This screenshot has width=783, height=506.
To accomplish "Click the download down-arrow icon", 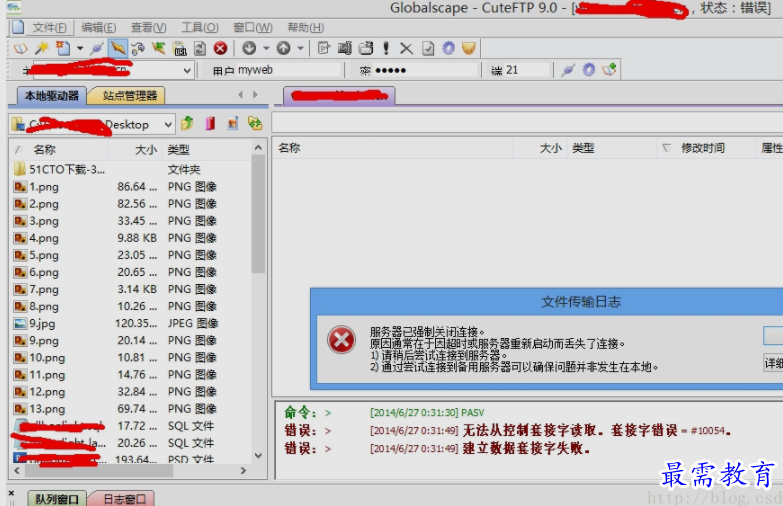I will (249, 48).
